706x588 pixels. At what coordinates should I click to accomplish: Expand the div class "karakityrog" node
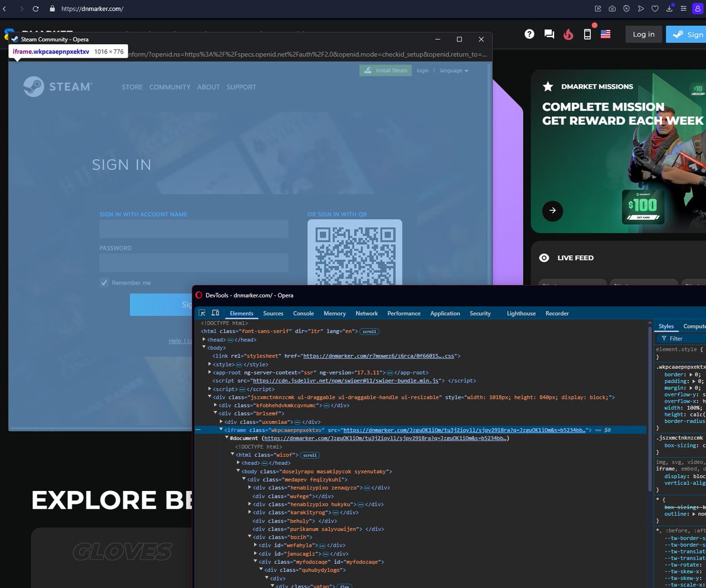[249, 513]
